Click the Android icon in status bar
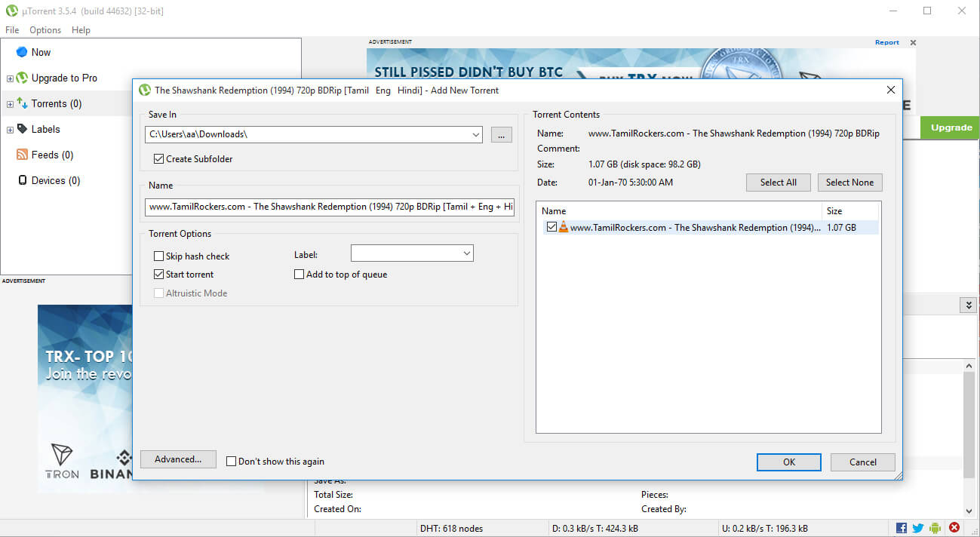This screenshot has width=980, height=537. tap(936, 528)
